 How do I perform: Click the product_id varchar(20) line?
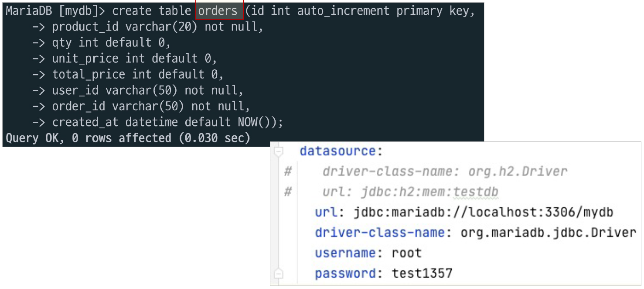click(158, 27)
